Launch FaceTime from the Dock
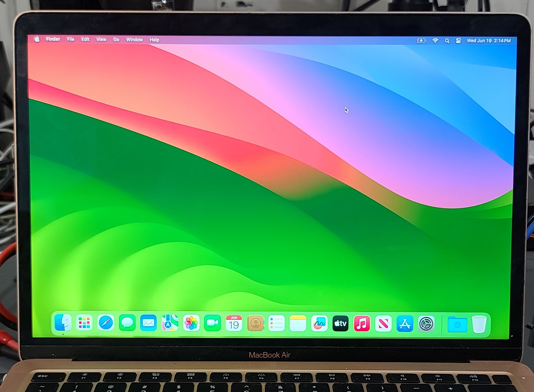Screen dimensions: 534x392 pos(212,323)
